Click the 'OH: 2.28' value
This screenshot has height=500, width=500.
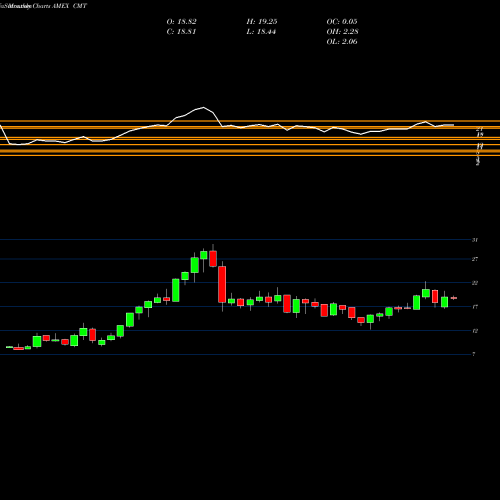coord(342,32)
